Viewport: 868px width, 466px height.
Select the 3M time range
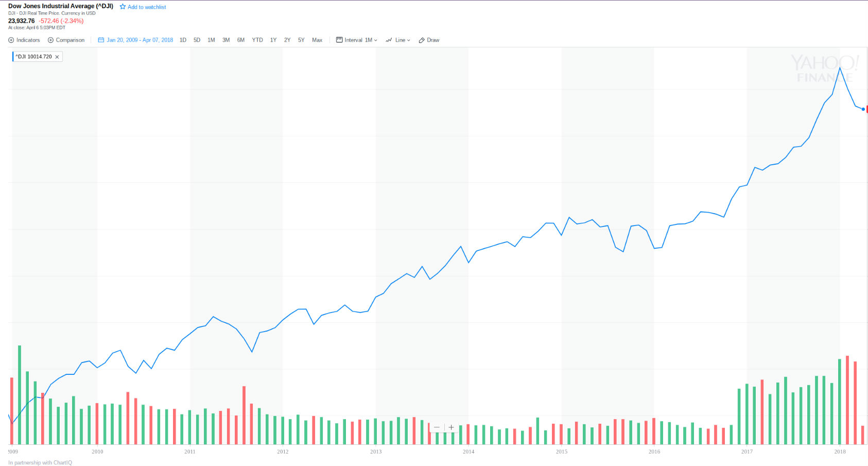[226, 40]
